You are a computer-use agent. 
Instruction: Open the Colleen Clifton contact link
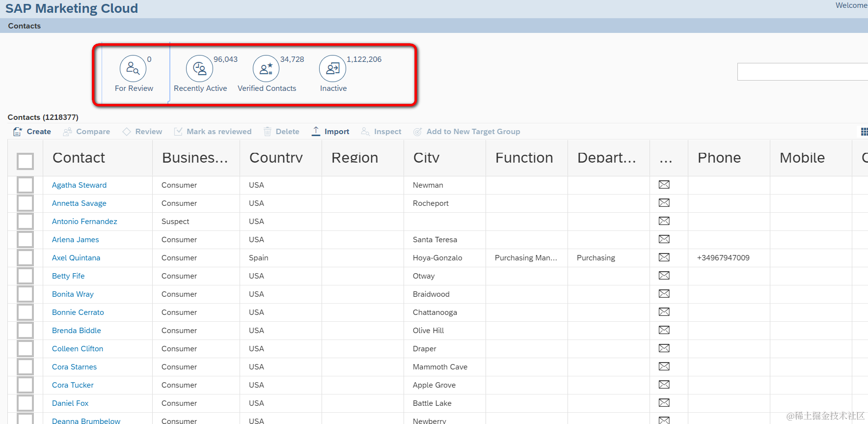click(x=78, y=349)
